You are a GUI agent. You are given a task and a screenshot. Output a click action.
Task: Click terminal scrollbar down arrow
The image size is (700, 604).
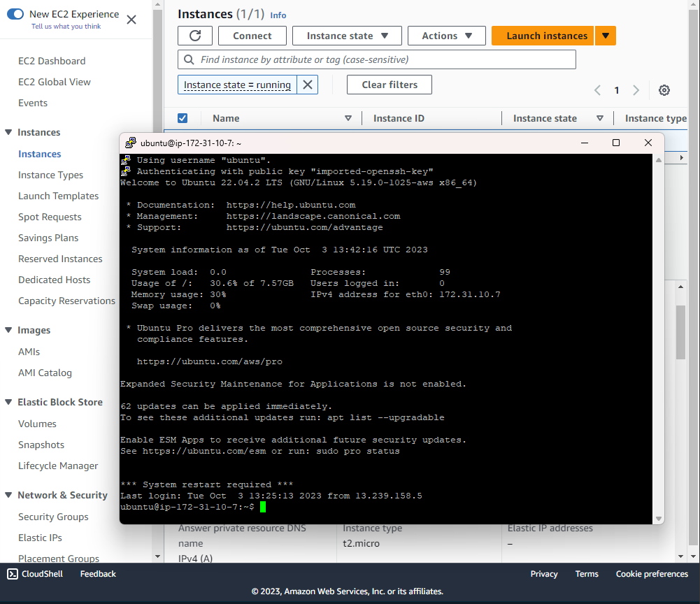pos(659,519)
